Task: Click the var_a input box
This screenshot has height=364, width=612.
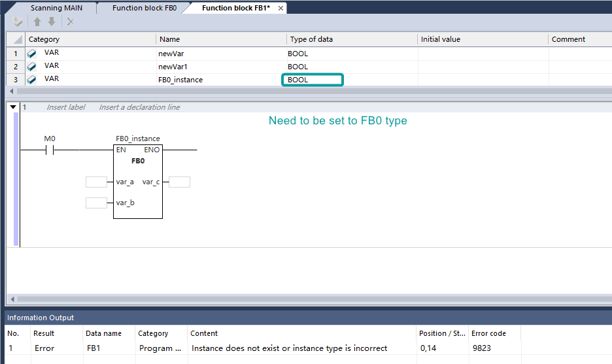Action: pos(96,182)
